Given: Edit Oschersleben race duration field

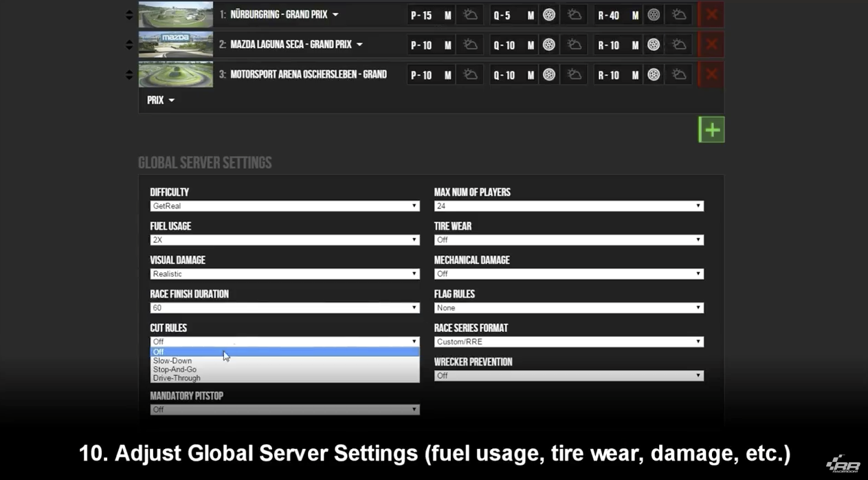Looking at the screenshot, I should coord(619,75).
